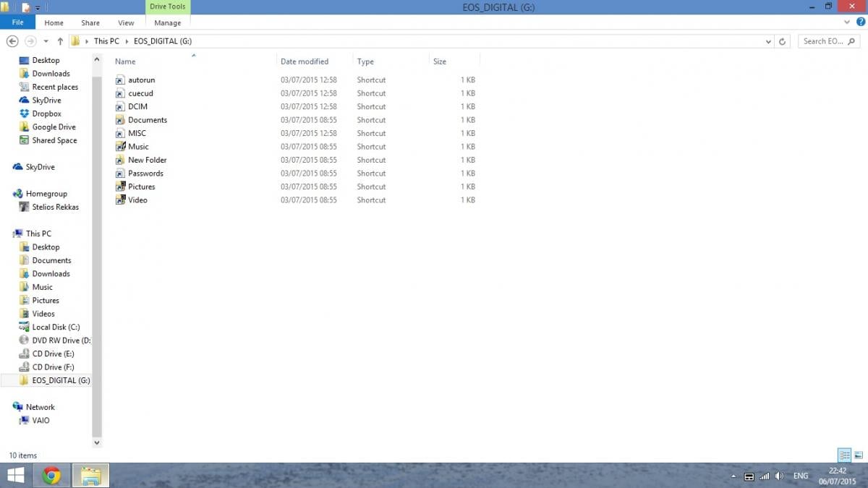Select the Passwords shortcut icon
The width and height of the screenshot is (868, 488).
120,174
